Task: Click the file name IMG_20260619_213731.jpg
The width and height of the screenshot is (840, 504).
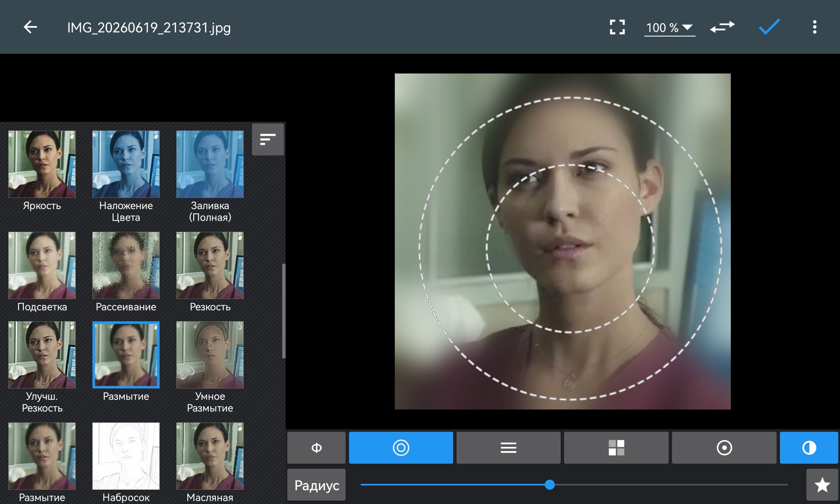Action: click(x=149, y=28)
